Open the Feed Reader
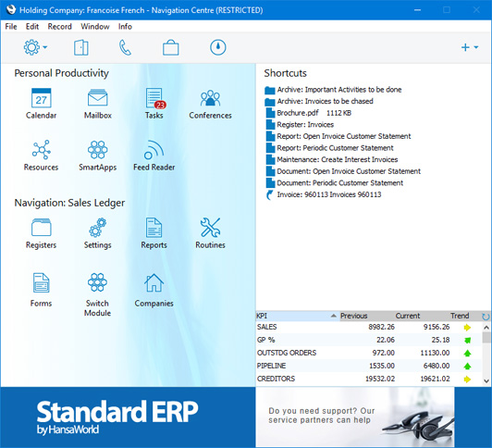This screenshot has width=492, height=448. click(154, 150)
